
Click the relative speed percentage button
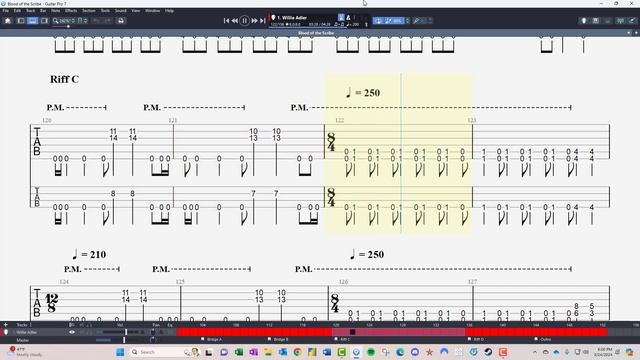(x=394, y=20)
